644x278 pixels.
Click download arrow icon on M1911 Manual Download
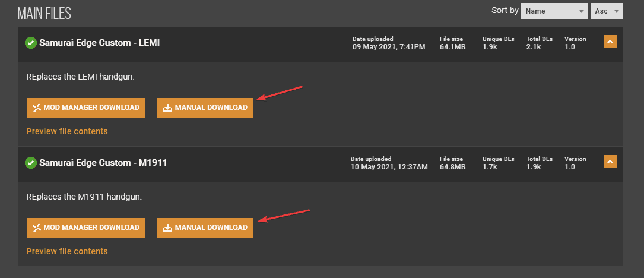pos(167,228)
